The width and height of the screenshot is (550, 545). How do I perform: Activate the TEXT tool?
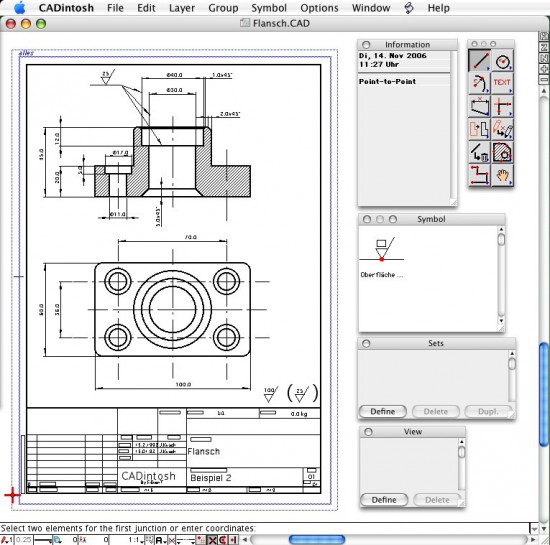[502, 83]
